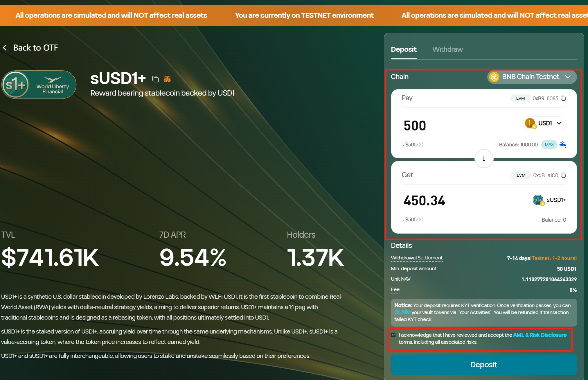
Task: Edit the Pay amount field showing 500
Action: tap(415, 126)
